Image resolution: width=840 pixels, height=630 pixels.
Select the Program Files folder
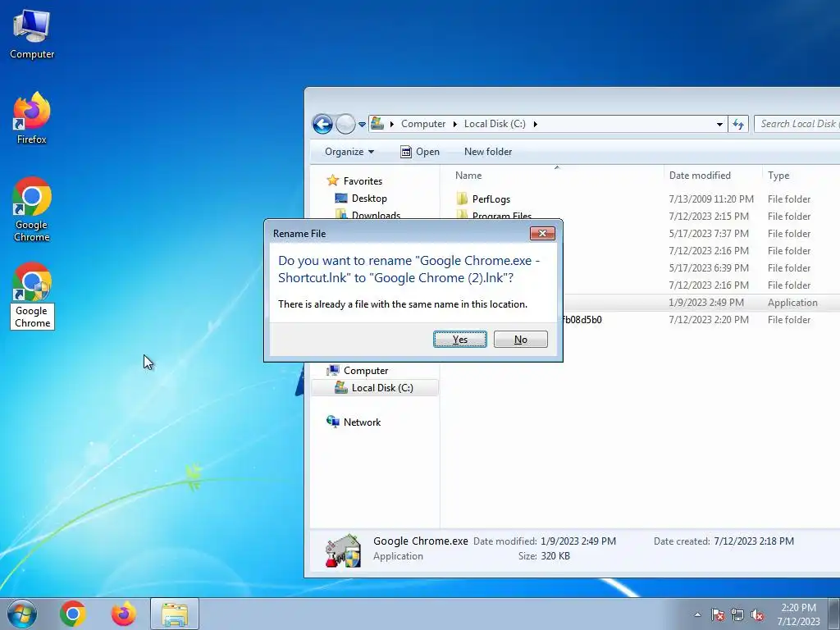tap(501, 216)
